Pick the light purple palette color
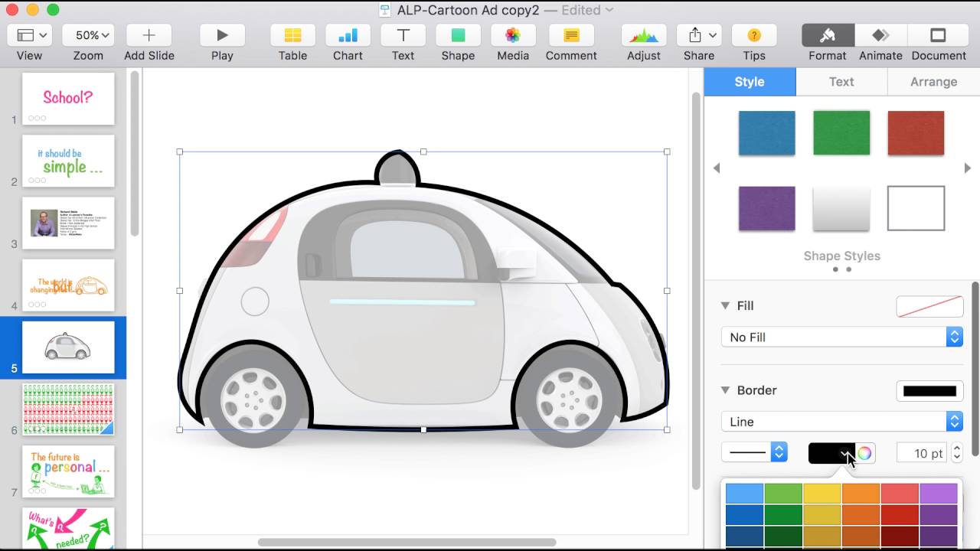Image resolution: width=980 pixels, height=551 pixels. (939, 494)
